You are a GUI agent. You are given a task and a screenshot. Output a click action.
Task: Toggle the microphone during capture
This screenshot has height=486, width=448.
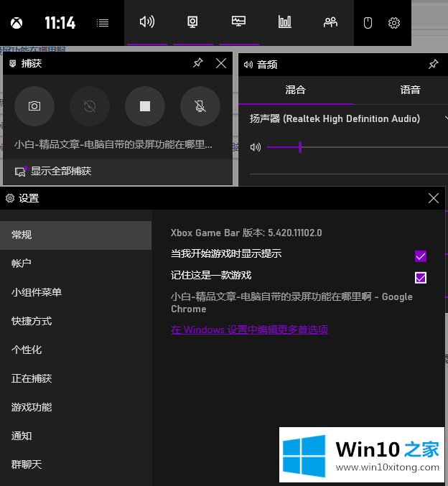(x=200, y=106)
